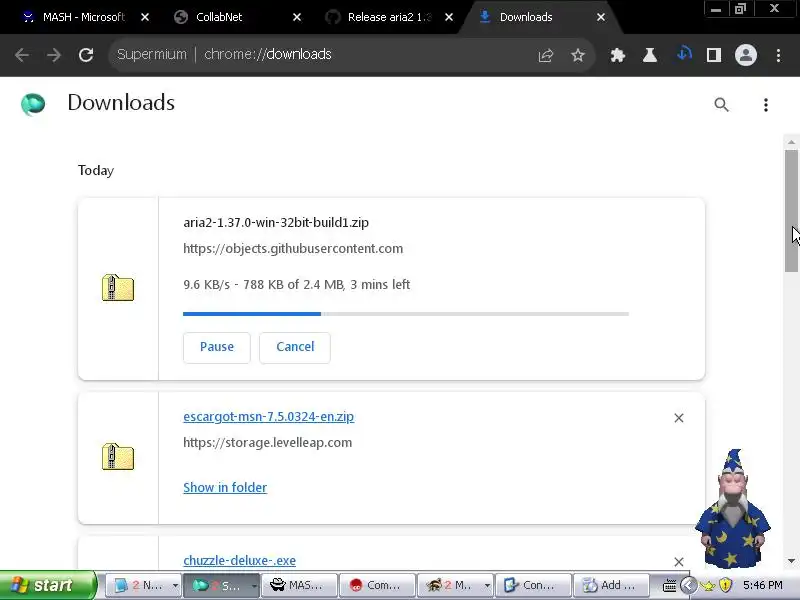Click the scrollbar down arrow
The width and height of the screenshot is (800, 600).
791,561
